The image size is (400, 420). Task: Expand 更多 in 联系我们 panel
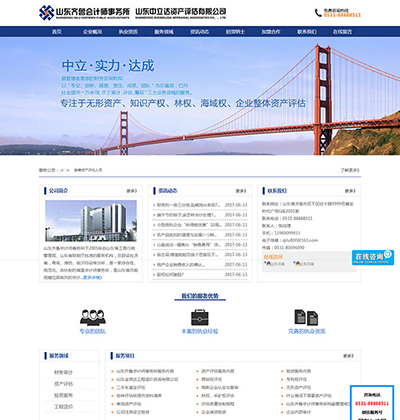click(x=350, y=191)
